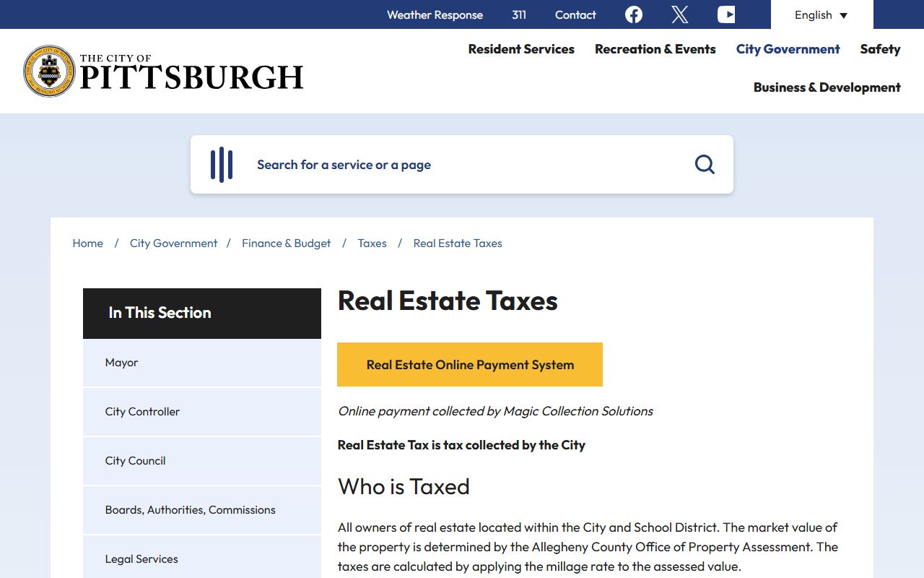Open the City's Facebook page icon
This screenshot has height=578, width=924.
point(634,14)
